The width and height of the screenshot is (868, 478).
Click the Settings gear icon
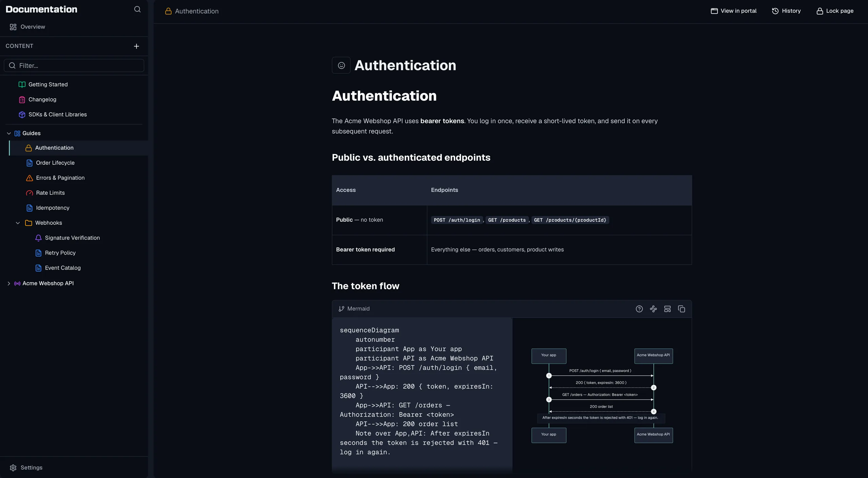tap(13, 467)
